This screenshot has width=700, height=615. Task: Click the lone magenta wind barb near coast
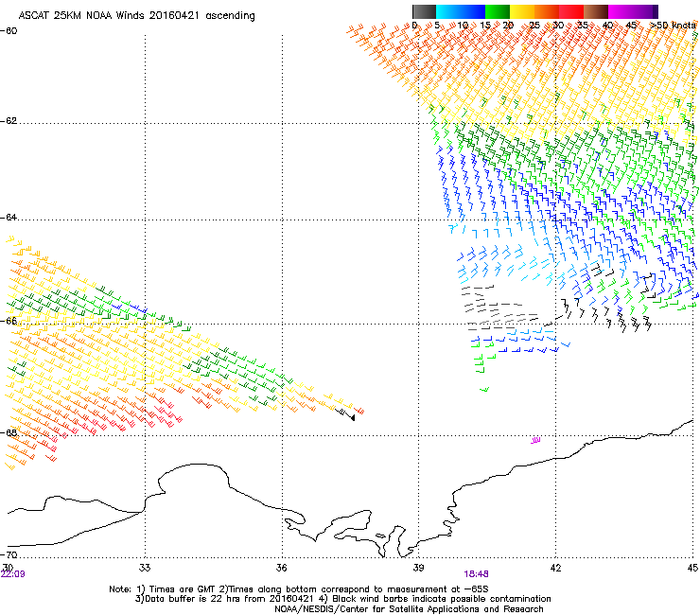click(535, 440)
